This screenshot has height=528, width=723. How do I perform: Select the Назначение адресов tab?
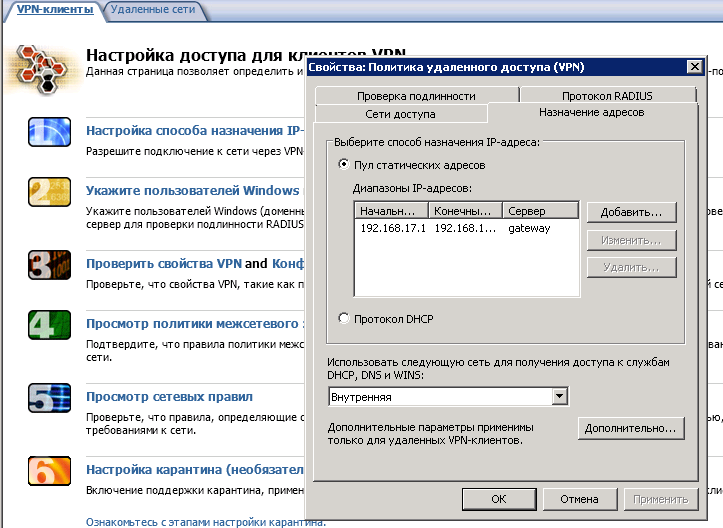click(592, 112)
